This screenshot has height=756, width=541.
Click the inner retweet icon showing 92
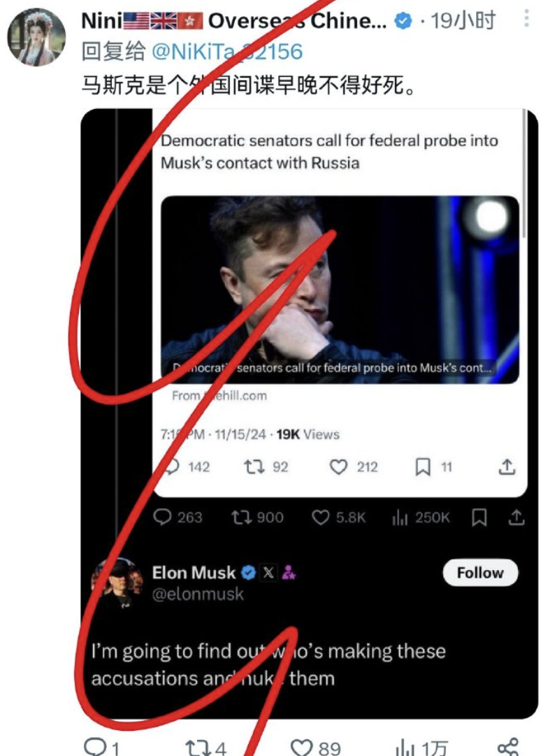coord(253,467)
